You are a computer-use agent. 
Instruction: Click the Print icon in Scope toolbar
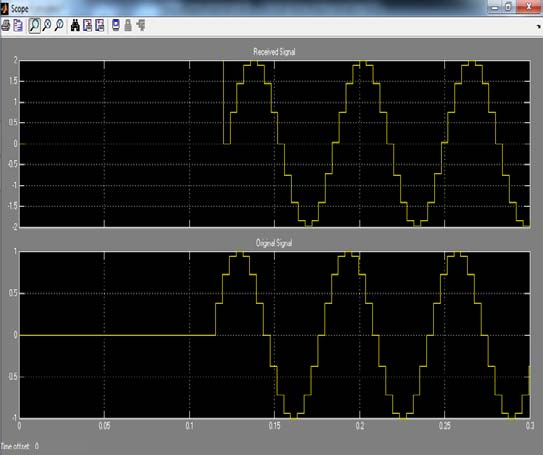pos(6,25)
